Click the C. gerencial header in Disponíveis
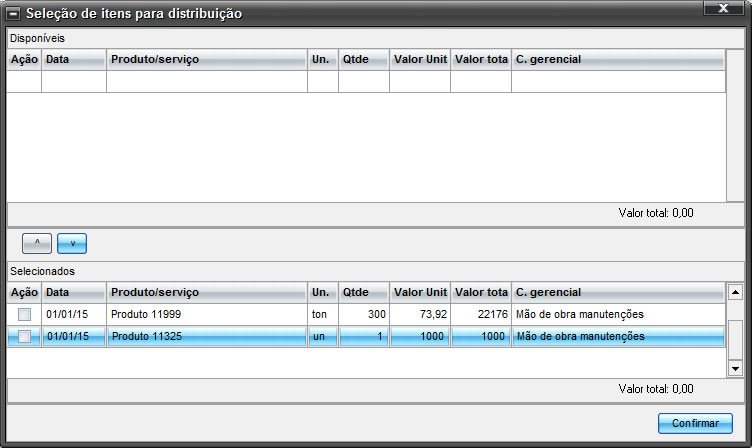 point(618,59)
